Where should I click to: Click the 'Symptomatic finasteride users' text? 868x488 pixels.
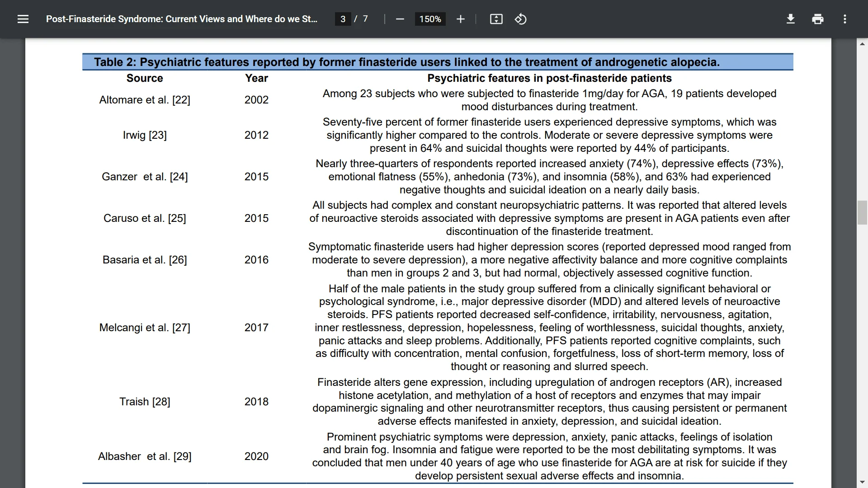(x=549, y=260)
